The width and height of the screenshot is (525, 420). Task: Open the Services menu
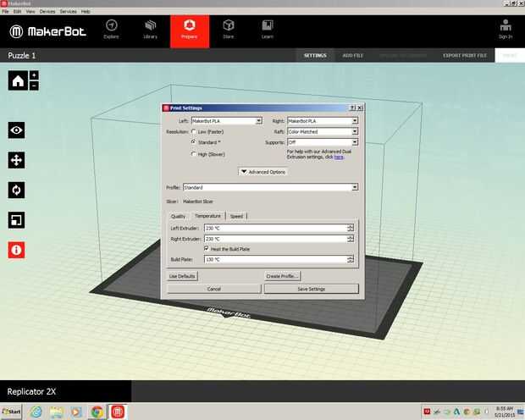(69, 11)
